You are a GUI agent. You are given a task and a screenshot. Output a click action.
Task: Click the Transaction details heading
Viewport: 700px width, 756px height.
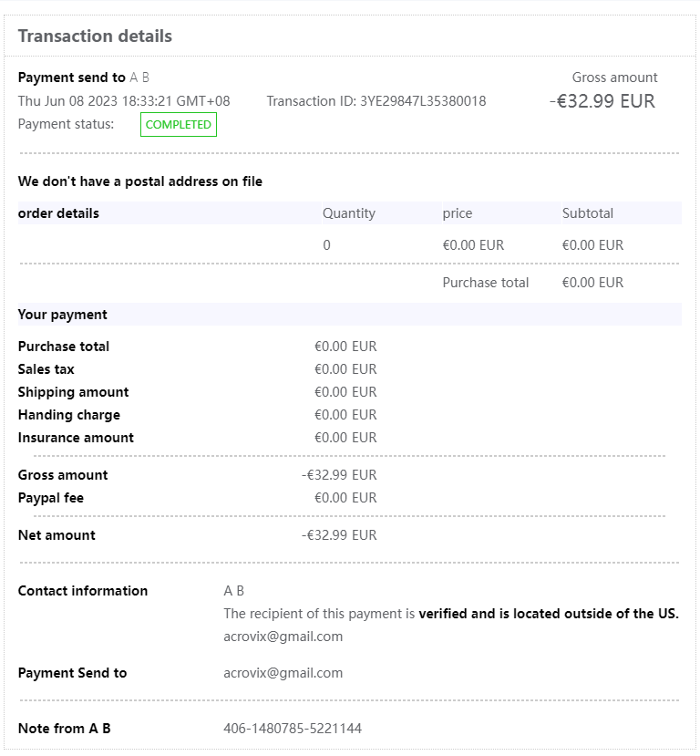click(95, 36)
